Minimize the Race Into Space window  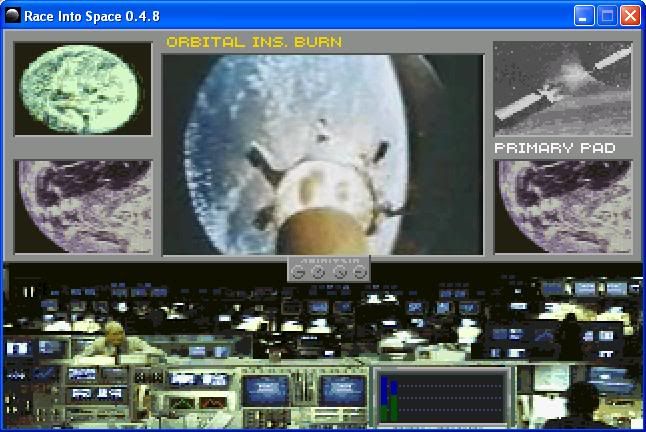(584, 16)
